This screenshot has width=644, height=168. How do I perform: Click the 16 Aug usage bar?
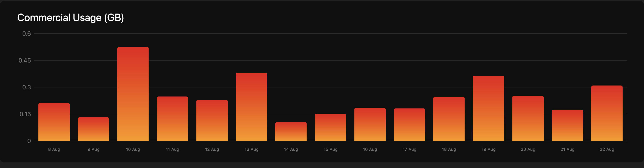pos(370,125)
